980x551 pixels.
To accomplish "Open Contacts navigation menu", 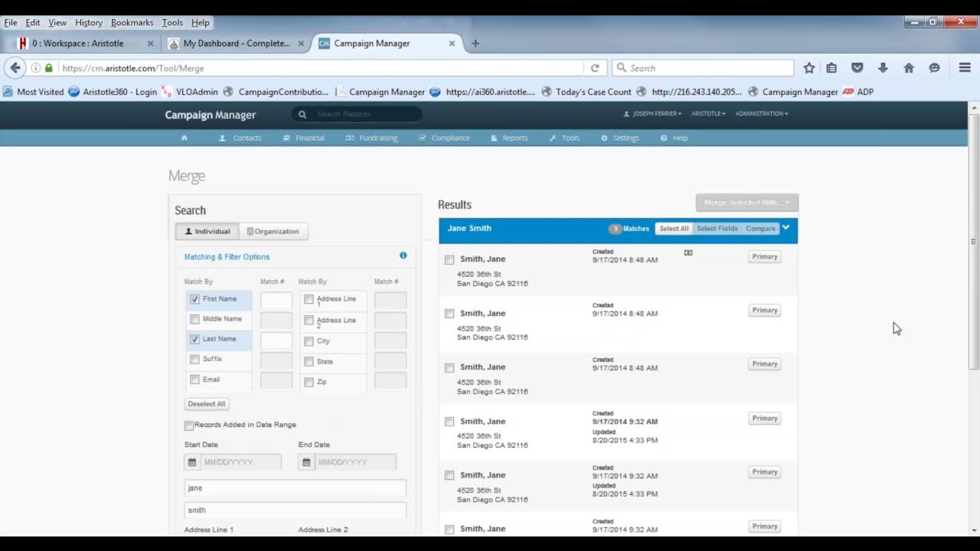I will click(x=240, y=138).
